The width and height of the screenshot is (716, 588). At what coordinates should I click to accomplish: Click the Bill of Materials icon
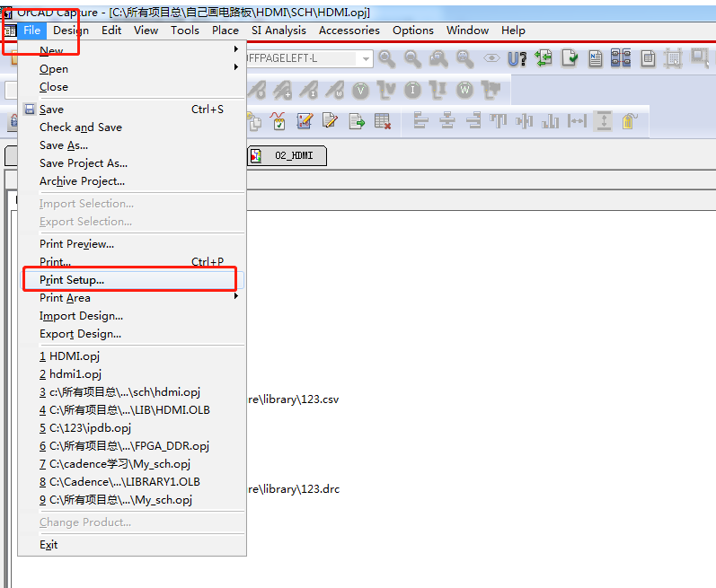648,59
